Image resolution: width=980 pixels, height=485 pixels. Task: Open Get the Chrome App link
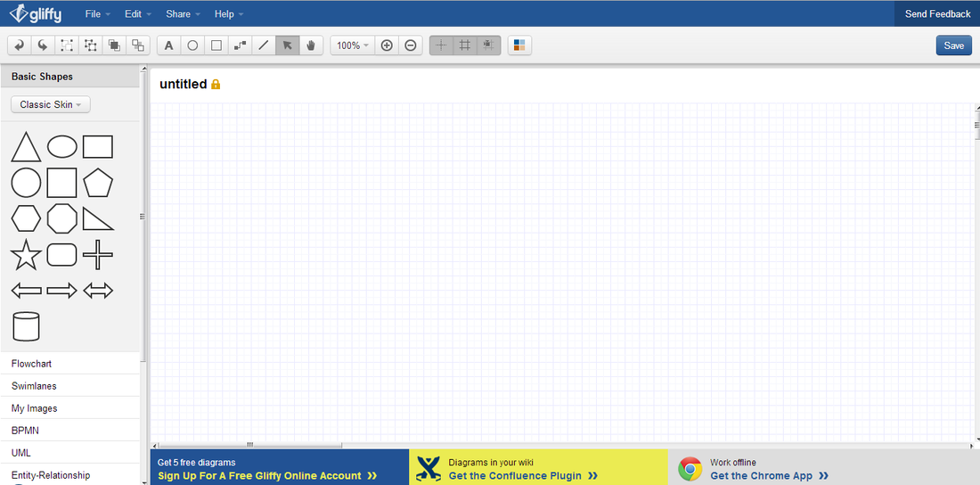[770, 475]
